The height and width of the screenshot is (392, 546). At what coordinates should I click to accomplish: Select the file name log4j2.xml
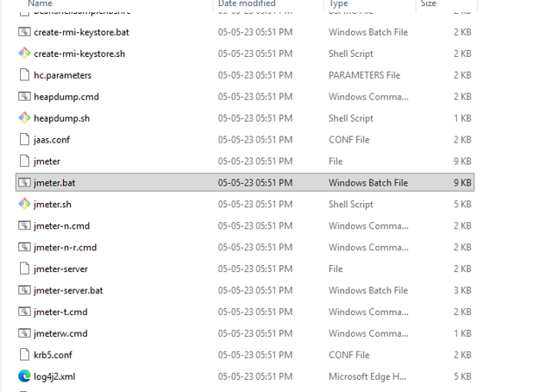coord(54,376)
